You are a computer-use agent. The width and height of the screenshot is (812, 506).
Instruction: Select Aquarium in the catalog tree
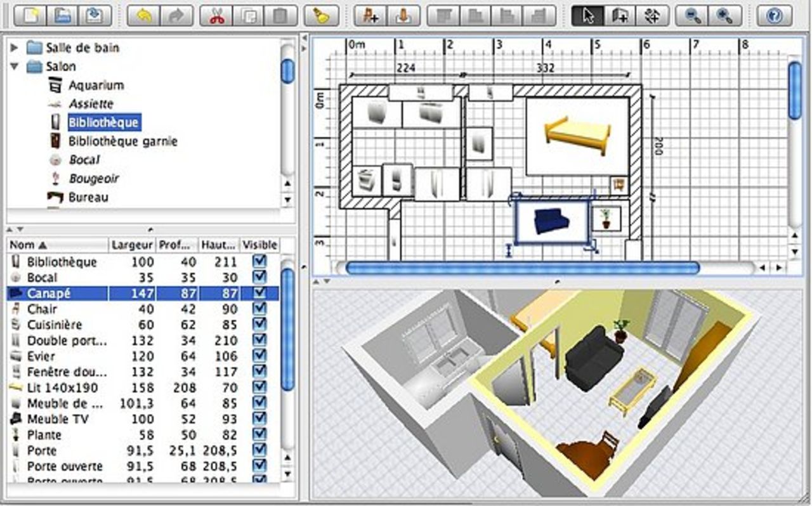click(96, 85)
